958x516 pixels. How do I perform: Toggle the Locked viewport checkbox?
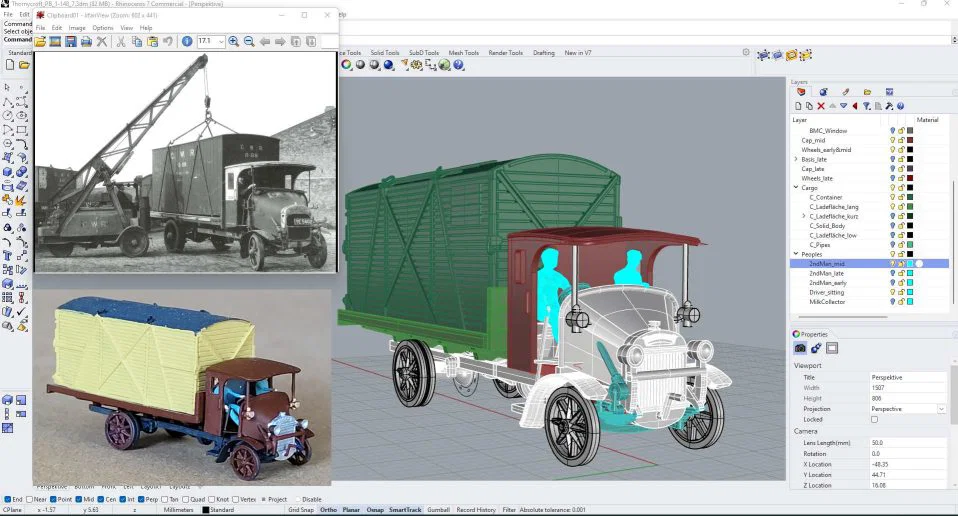pos(874,420)
